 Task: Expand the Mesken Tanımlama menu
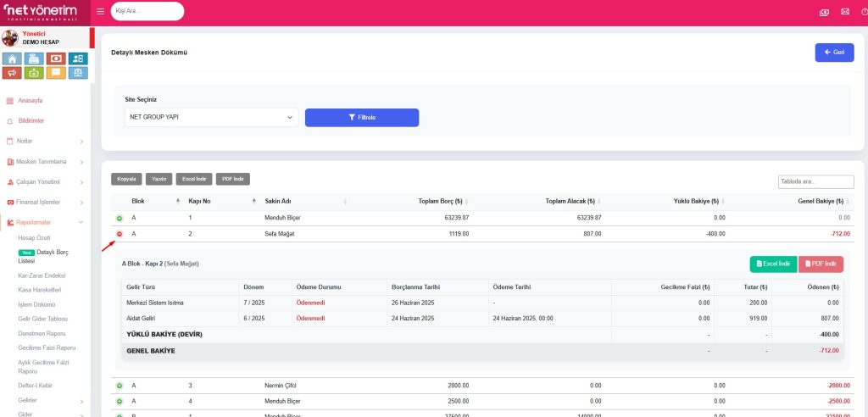click(44, 162)
